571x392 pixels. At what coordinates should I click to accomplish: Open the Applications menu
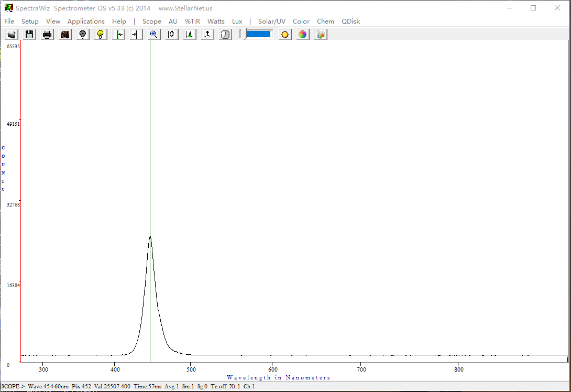coord(86,21)
